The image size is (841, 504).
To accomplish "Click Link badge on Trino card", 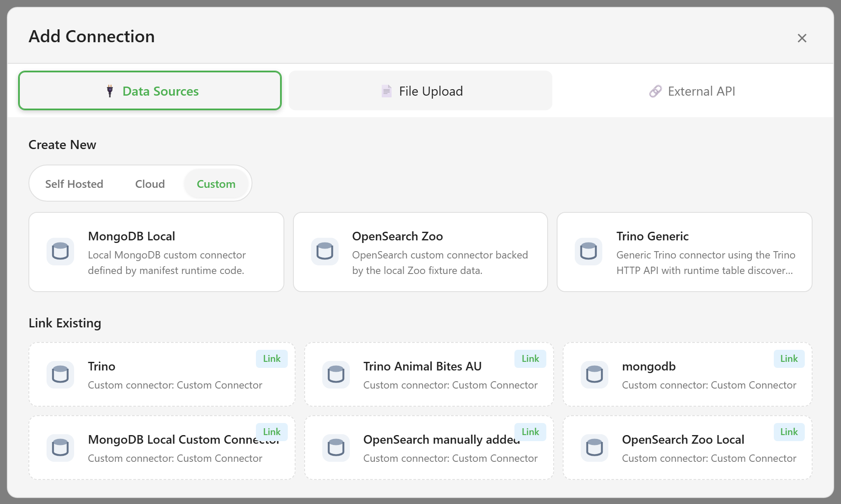I will click(x=272, y=358).
